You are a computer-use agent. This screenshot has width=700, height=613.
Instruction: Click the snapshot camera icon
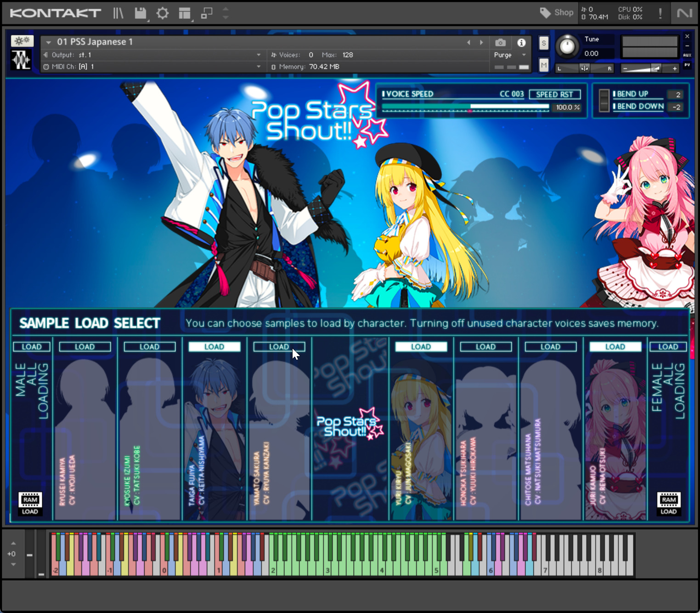501,42
